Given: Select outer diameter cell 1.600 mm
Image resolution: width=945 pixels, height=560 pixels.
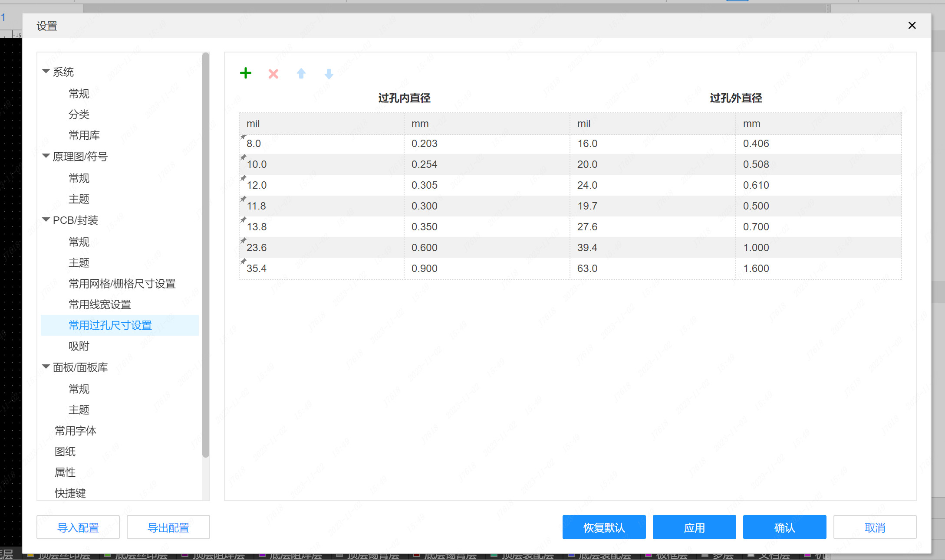Looking at the screenshot, I should coord(819,269).
